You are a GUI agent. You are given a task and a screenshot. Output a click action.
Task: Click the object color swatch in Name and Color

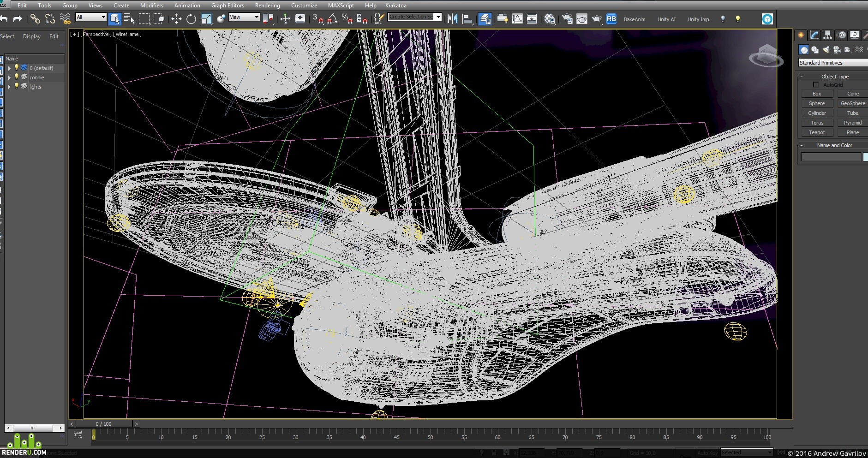(x=865, y=157)
